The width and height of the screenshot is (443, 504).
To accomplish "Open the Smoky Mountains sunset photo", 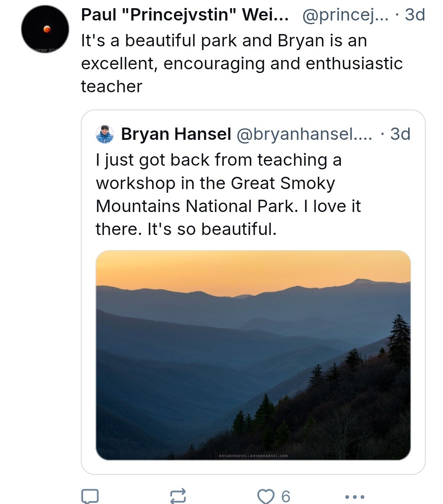I will 253,355.
